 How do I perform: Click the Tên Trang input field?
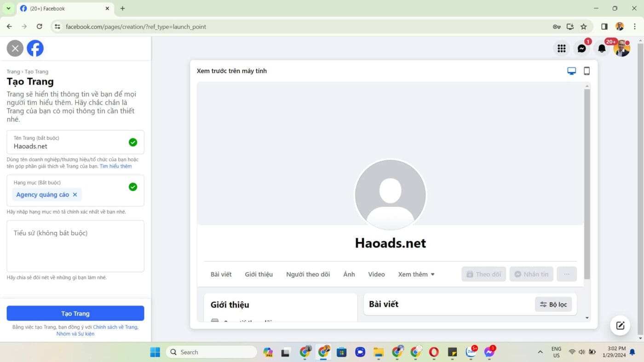(75, 142)
